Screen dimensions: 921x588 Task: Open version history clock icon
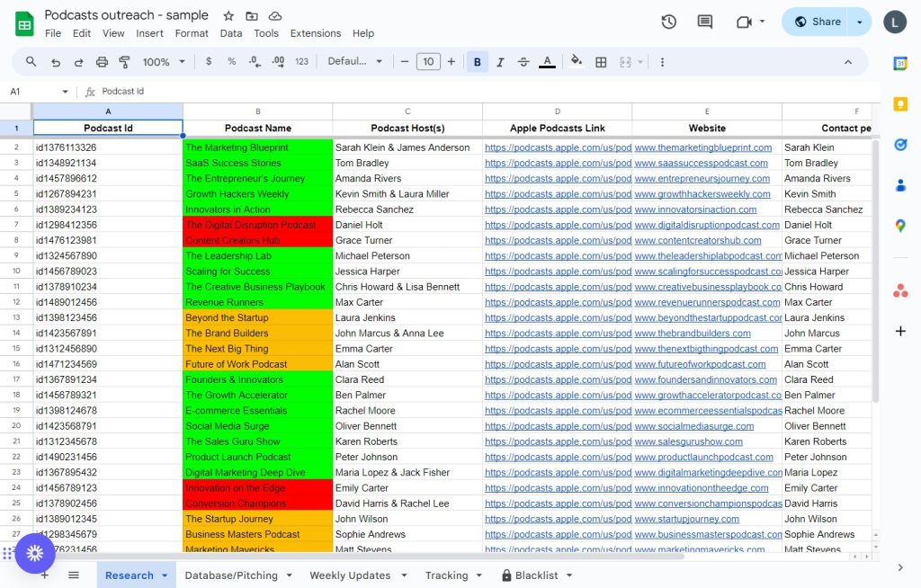coord(668,22)
